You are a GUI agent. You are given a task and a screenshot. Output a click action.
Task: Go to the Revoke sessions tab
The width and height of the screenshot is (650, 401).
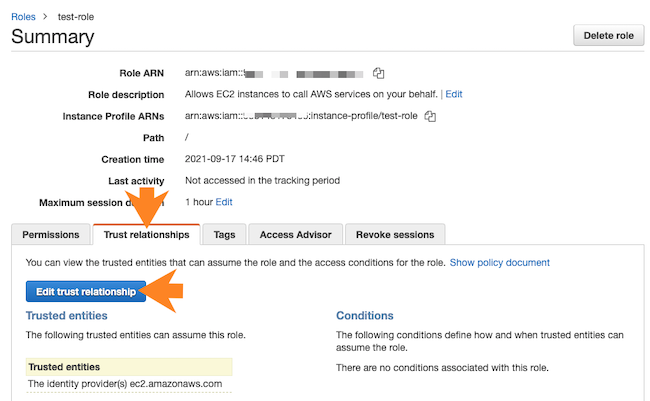pyautogui.click(x=395, y=235)
